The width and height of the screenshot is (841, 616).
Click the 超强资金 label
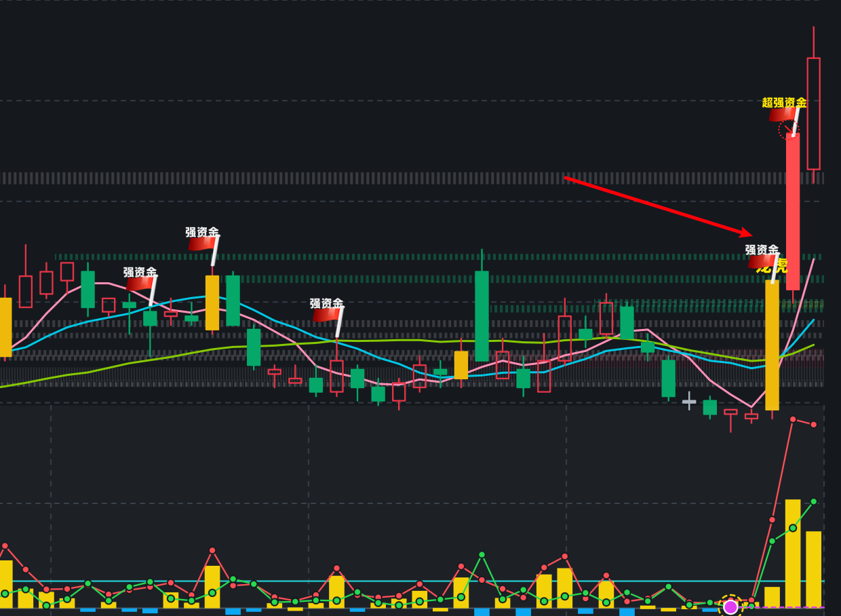(x=784, y=102)
